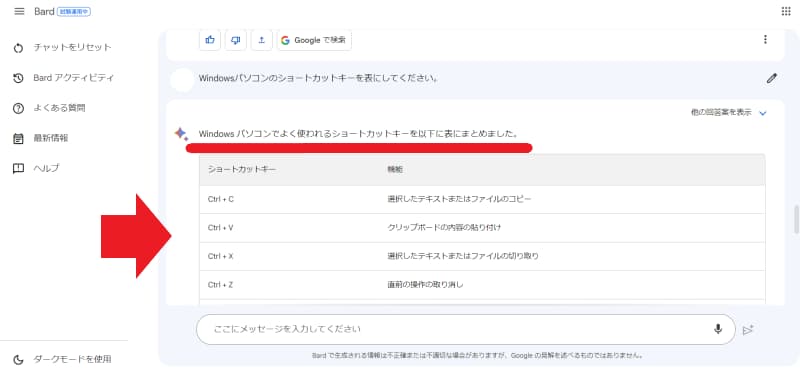
Task: Open the hamburger main menu
Action: tap(19, 11)
